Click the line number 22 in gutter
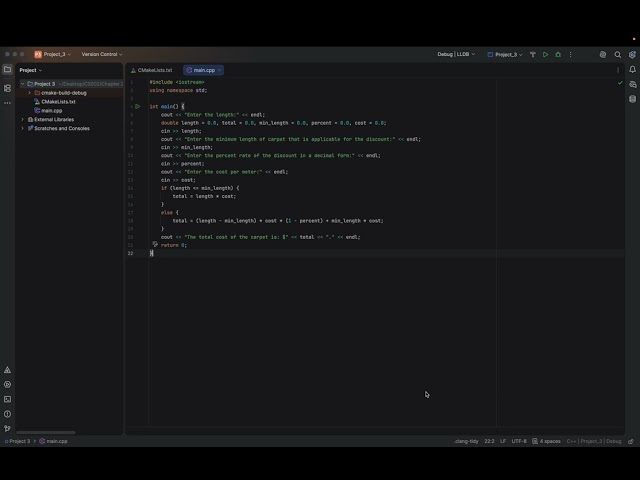The height and width of the screenshot is (480, 640). (x=130, y=253)
